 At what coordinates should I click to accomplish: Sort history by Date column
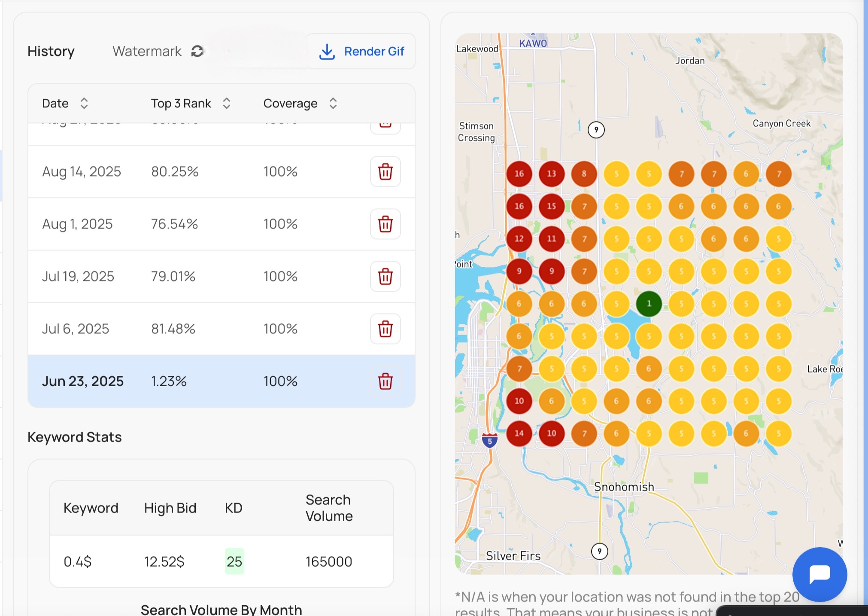coord(84,104)
